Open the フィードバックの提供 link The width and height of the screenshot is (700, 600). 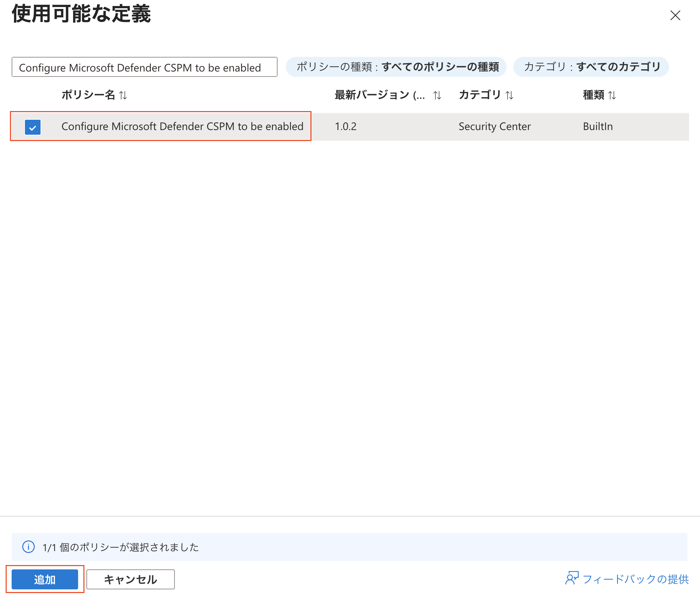(636, 579)
